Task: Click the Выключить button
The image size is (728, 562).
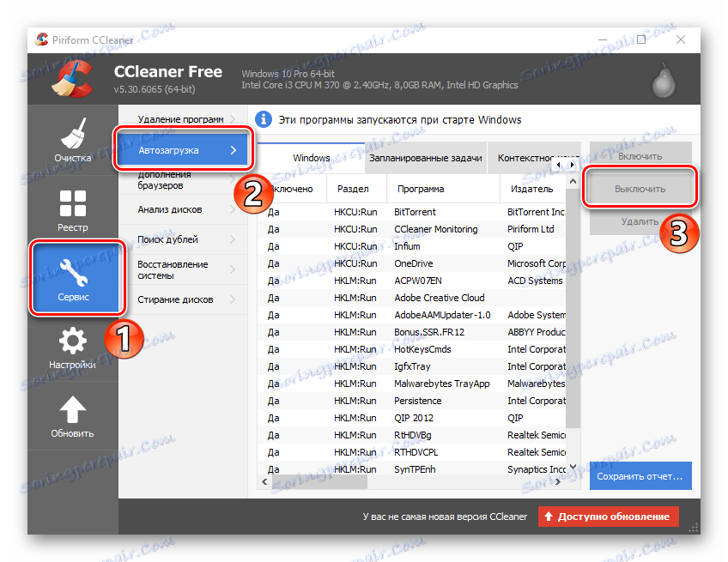Action: click(640, 189)
